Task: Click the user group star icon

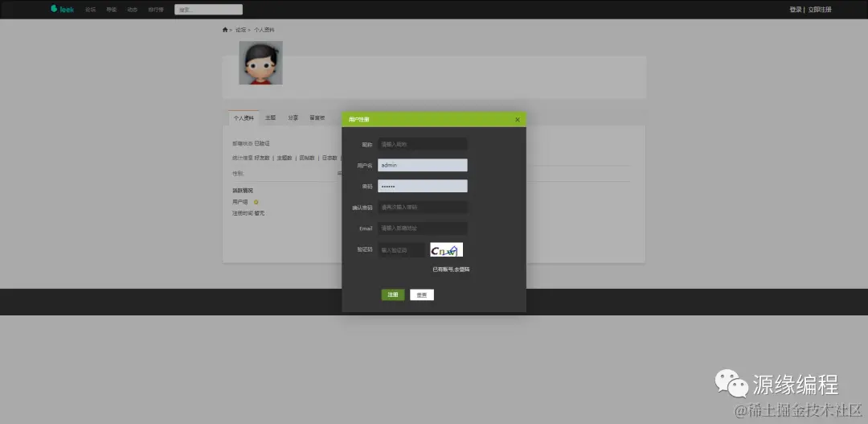Action: pyautogui.click(x=256, y=202)
